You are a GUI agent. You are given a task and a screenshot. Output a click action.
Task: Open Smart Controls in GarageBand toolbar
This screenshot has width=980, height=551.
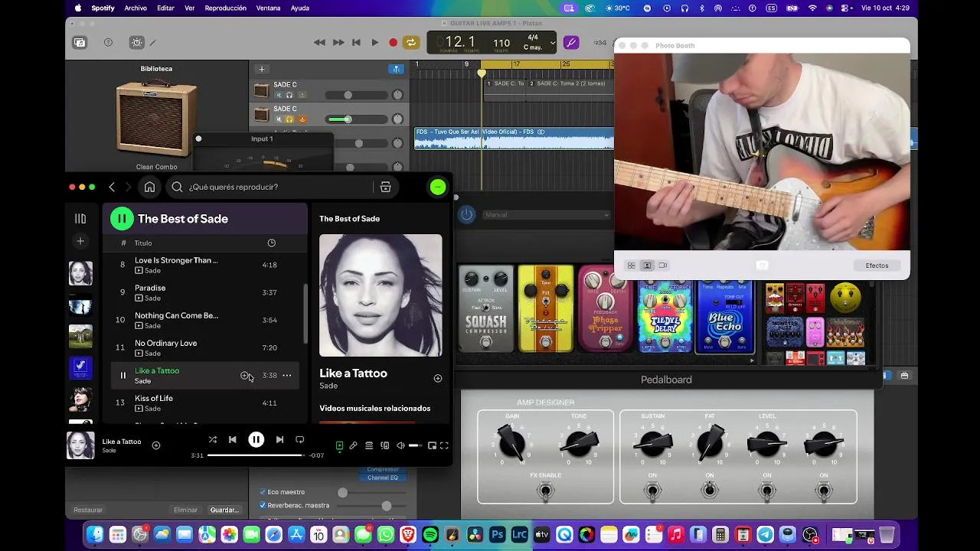pos(136,43)
